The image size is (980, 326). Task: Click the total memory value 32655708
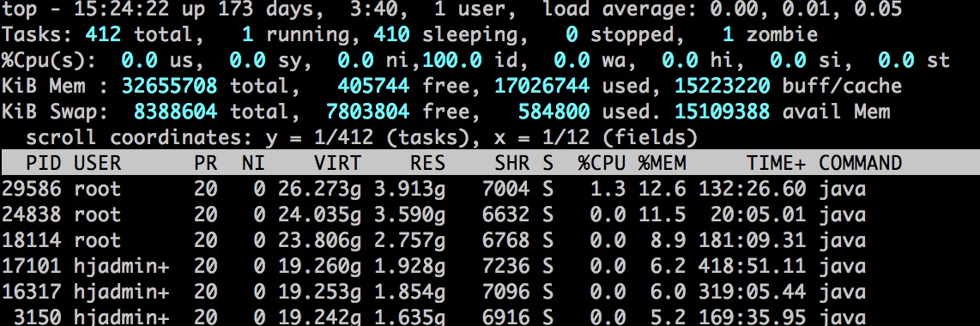click(x=169, y=86)
